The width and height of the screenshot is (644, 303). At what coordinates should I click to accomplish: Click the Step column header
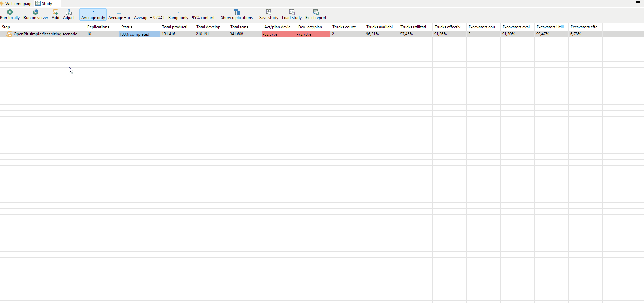43,27
